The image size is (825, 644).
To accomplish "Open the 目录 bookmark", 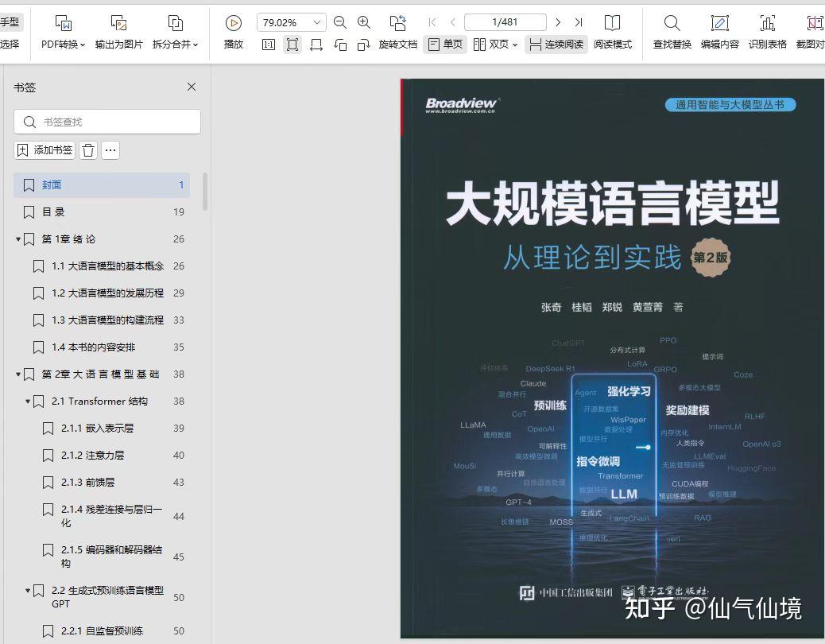I will pos(102,212).
